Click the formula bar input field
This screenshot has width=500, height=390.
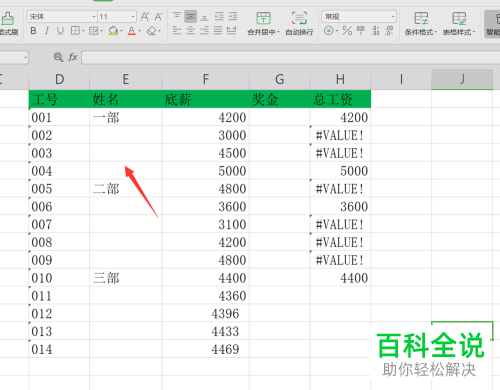[291, 57]
